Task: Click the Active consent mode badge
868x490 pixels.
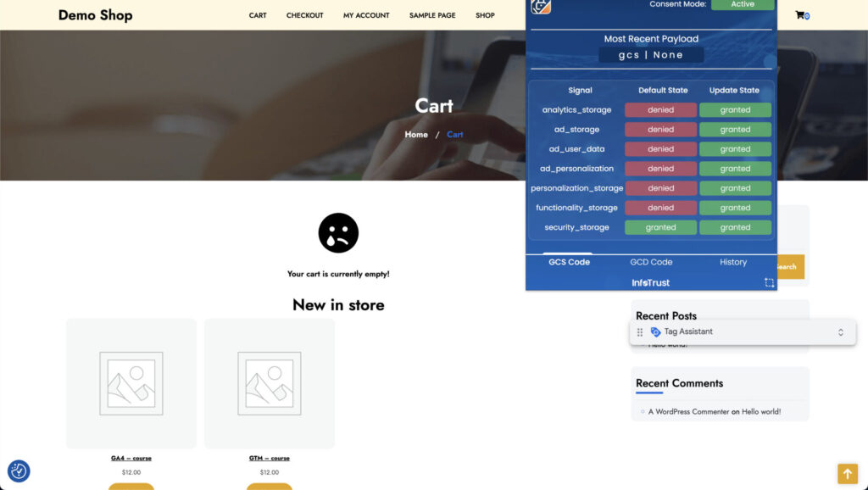Action: [743, 4]
